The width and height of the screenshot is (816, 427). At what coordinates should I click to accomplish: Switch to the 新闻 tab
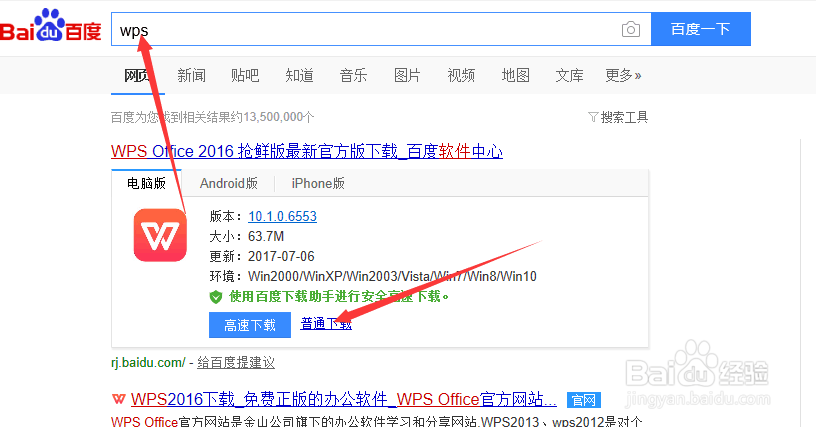pyautogui.click(x=192, y=76)
